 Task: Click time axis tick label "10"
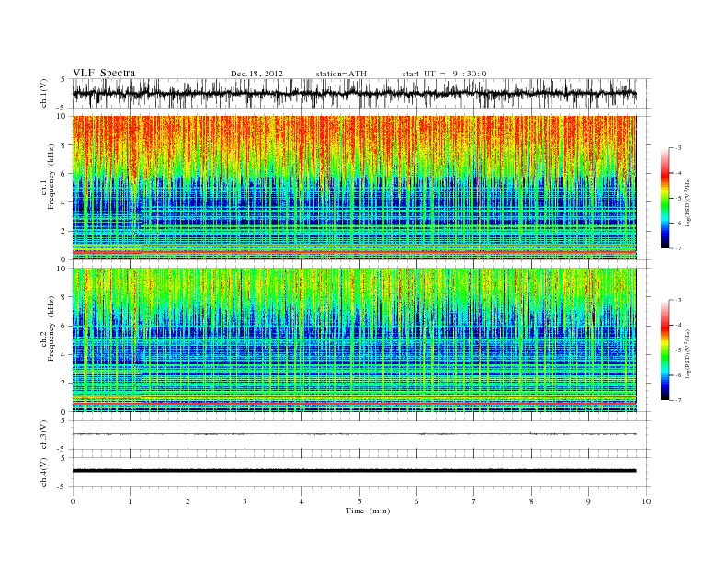pyautogui.click(x=646, y=501)
